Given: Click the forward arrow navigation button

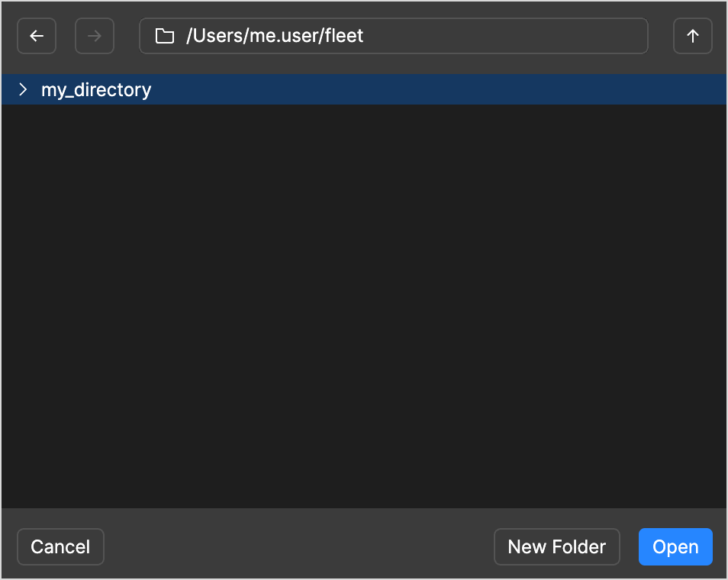Looking at the screenshot, I should pyautogui.click(x=95, y=36).
